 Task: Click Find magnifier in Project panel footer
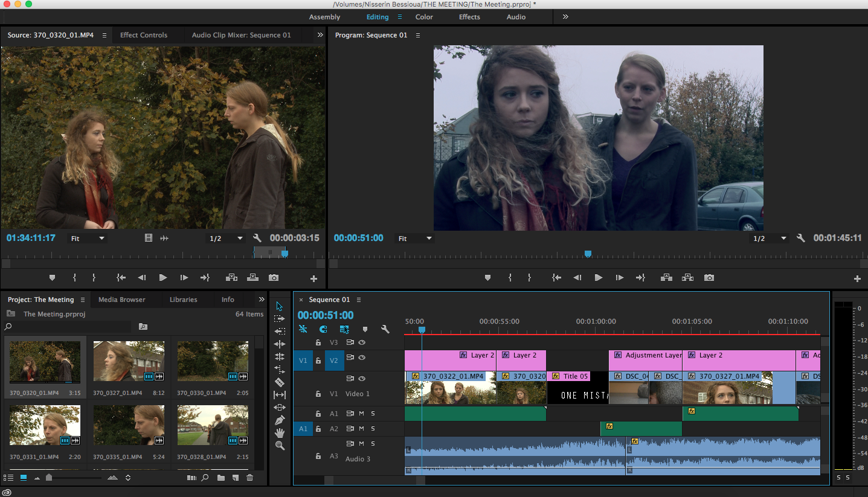(x=205, y=478)
